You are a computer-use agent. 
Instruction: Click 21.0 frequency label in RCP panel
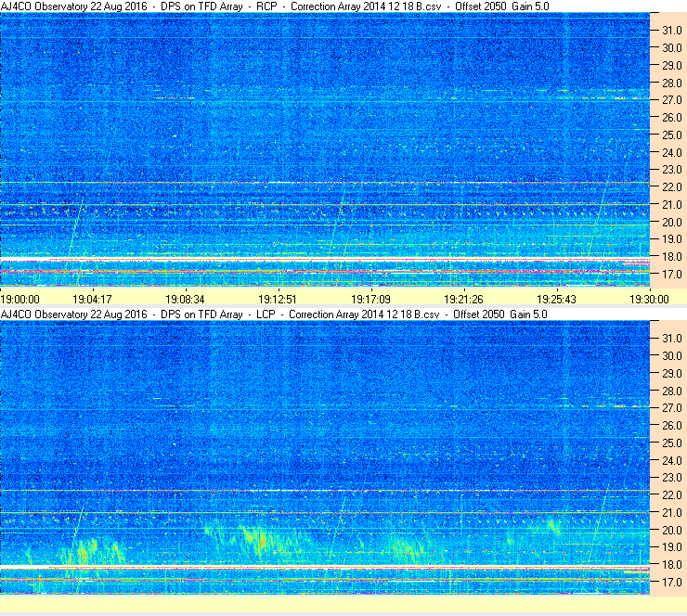671,205
